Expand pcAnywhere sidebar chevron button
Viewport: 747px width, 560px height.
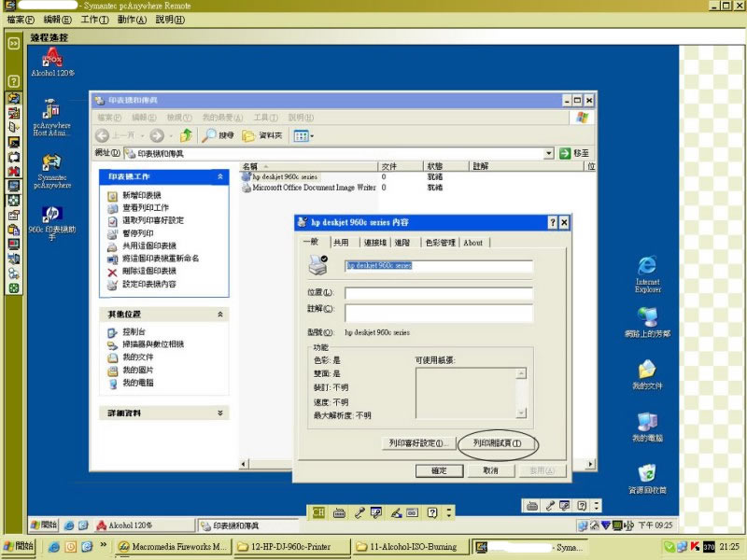(x=14, y=43)
